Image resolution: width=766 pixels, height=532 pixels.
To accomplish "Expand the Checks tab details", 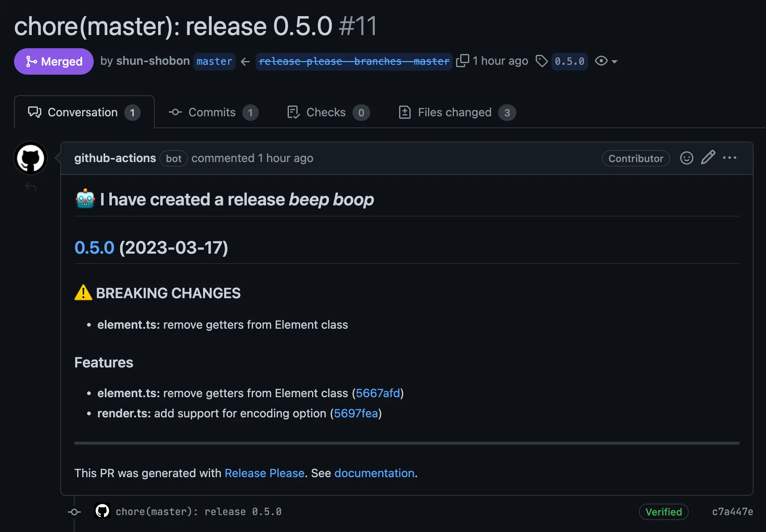I will point(326,112).
